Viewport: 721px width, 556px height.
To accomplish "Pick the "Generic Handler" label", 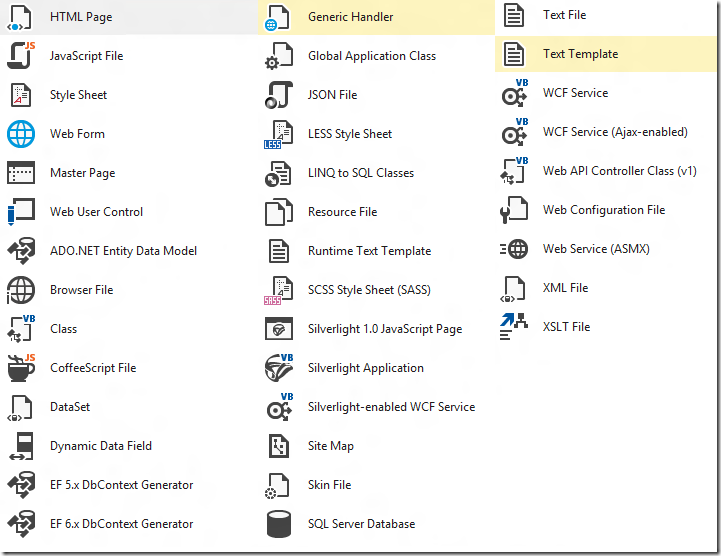I will 350,17.
